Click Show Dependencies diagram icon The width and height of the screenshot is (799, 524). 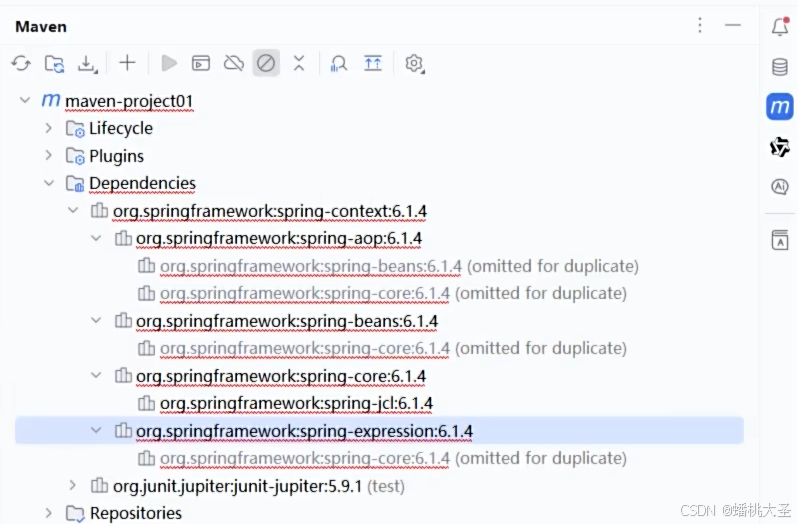tap(373, 63)
